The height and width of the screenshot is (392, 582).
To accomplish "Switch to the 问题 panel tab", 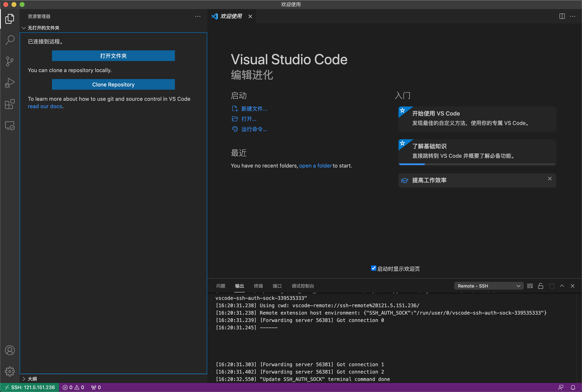I will (x=221, y=286).
